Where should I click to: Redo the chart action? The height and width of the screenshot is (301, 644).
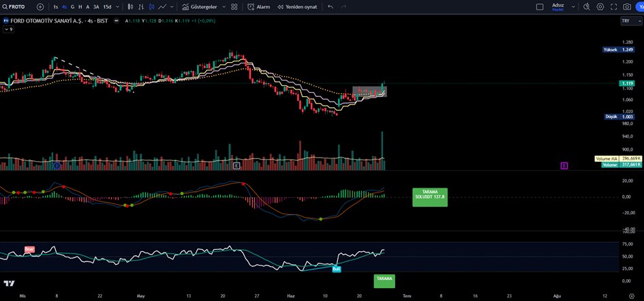pyautogui.click(x=343, y=7)
